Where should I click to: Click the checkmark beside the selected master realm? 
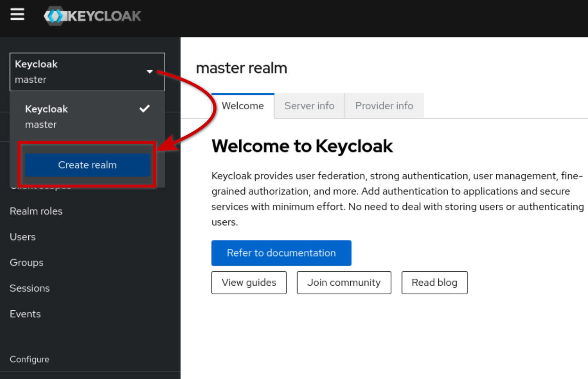[144, 109]
